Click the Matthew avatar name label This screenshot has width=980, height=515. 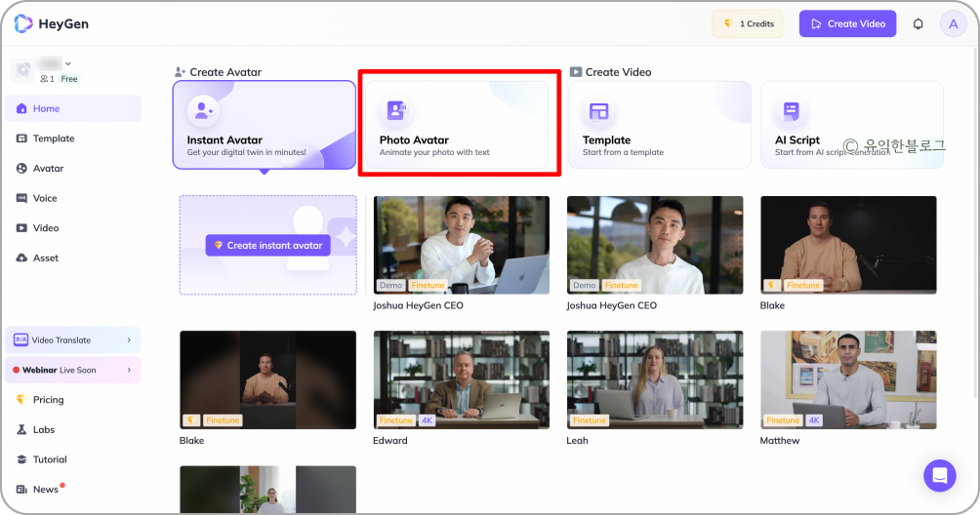[779, 440]
